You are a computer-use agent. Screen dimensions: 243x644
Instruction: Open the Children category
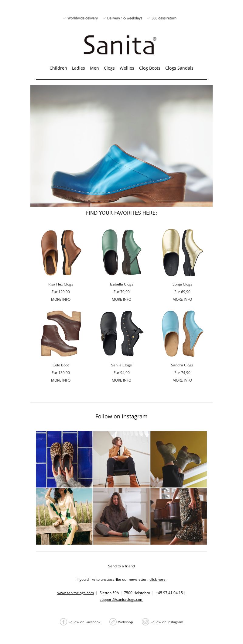[58, 68]
